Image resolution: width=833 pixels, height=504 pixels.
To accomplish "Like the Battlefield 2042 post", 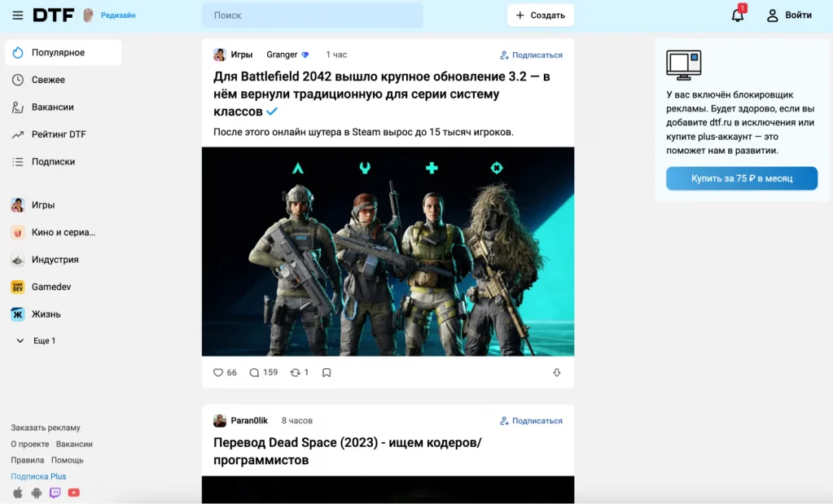I will pyautogui.click(x=218, y=372).
